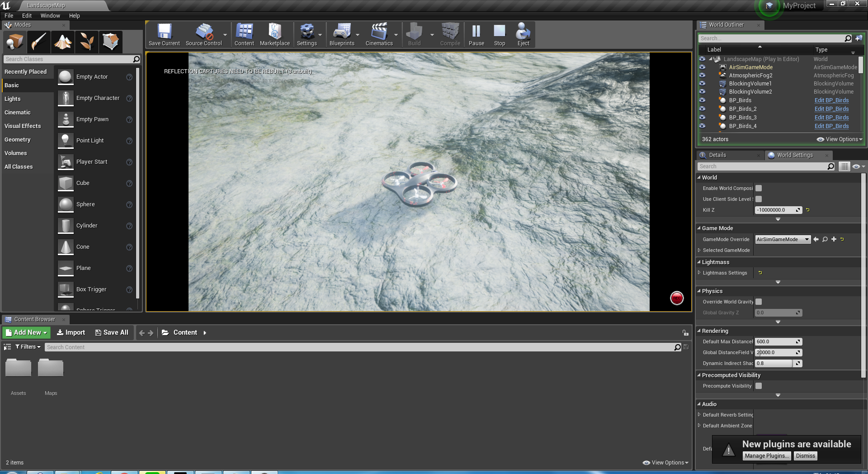Viewport: 868px width, 474px height.
Task: Hide AirSimGameMode with its eye icon
Action: 702,67
